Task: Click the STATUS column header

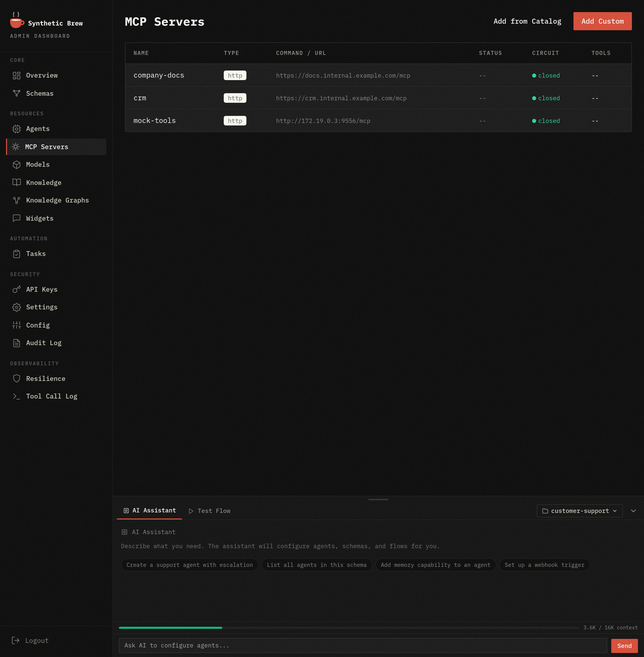Action: [x=490, y=53]
